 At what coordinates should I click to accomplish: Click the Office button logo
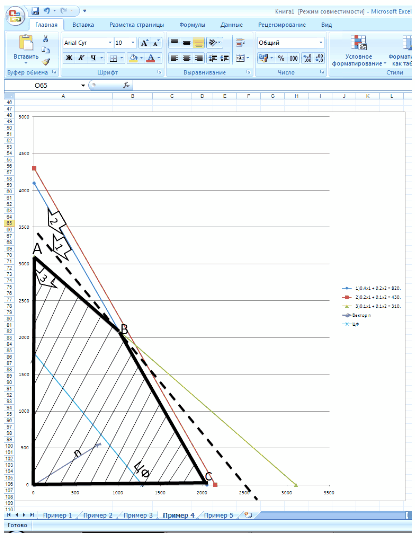pos(15,16)
